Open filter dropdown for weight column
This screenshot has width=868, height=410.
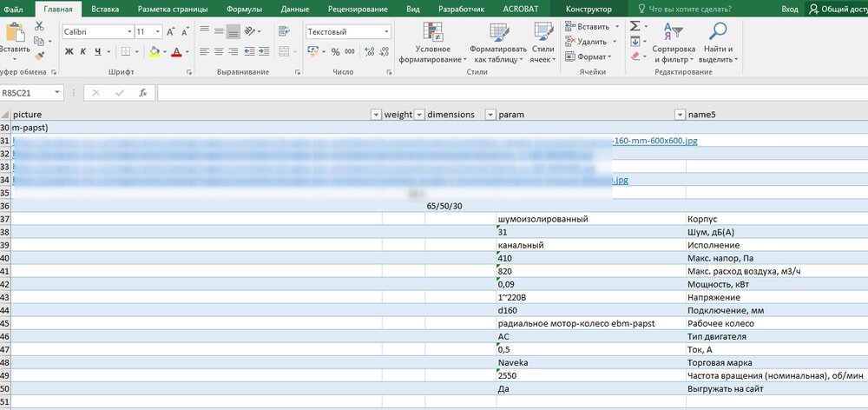pyautogui.click(x=419, y=115)
